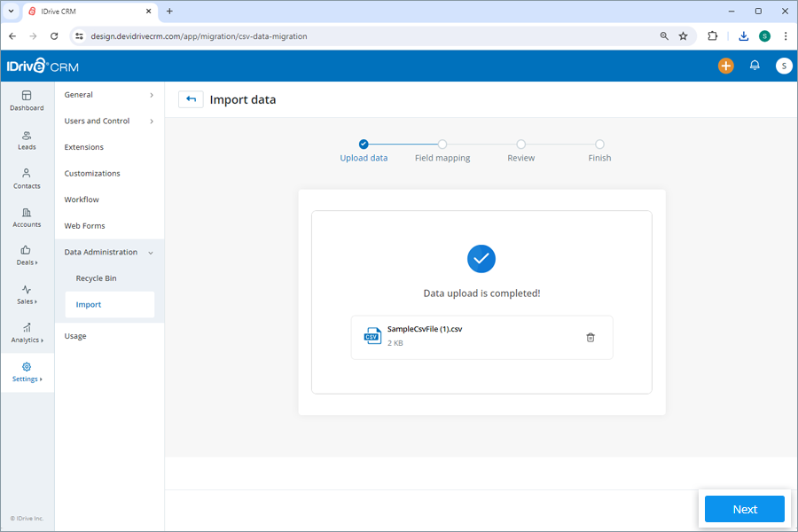Screen dimensions: 798x532
Task: Go back using the blue return arrow
Action: pyautogui.click(x=191, y=99)
